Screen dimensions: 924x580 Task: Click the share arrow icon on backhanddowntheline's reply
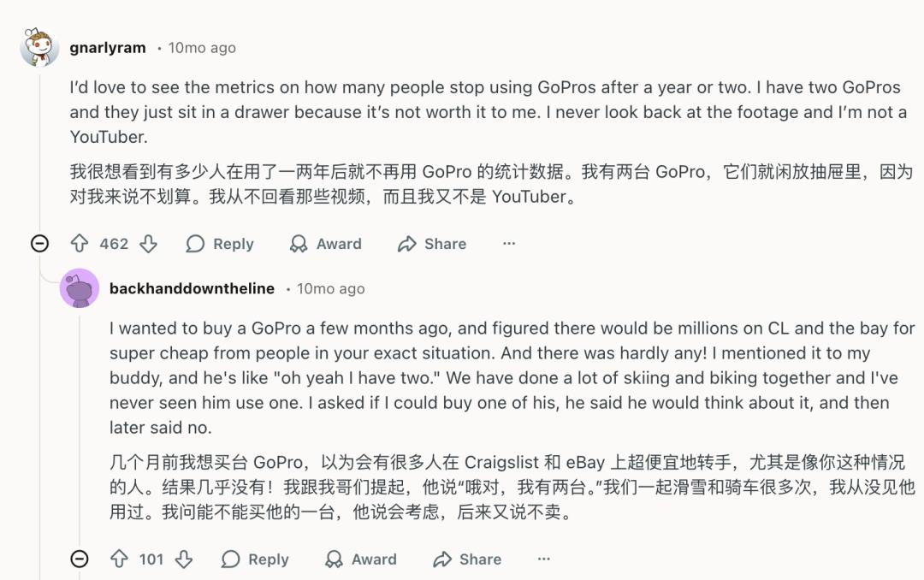coord(441,559)
